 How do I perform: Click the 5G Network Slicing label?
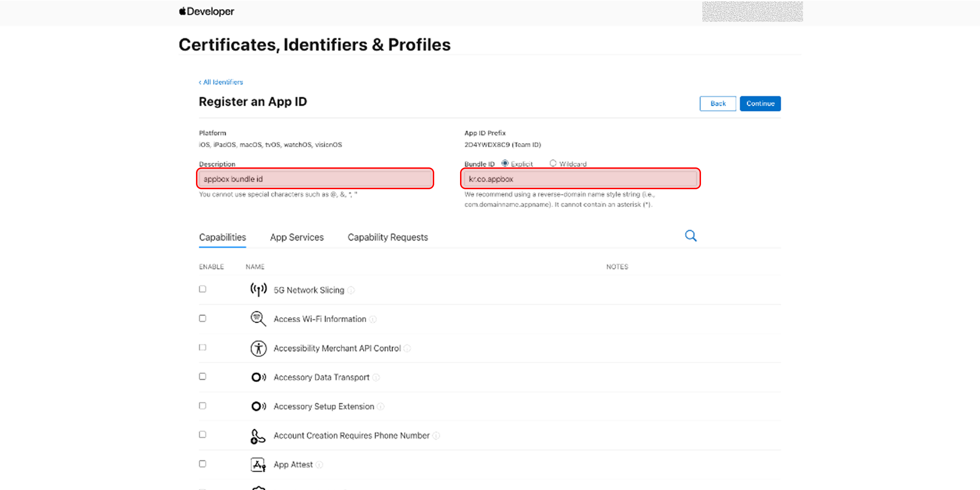click(309, 290)
